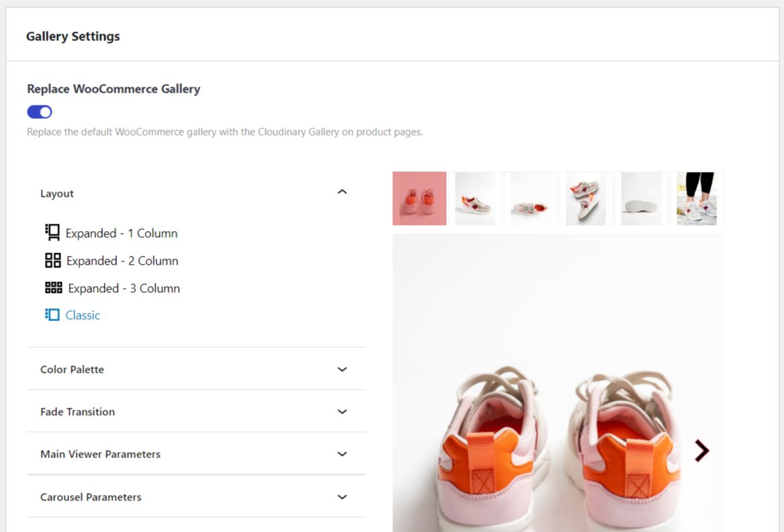Select pink background sneakers thumbnail
The height and width of the screenshot is (532, 784).
coord(419,198)
